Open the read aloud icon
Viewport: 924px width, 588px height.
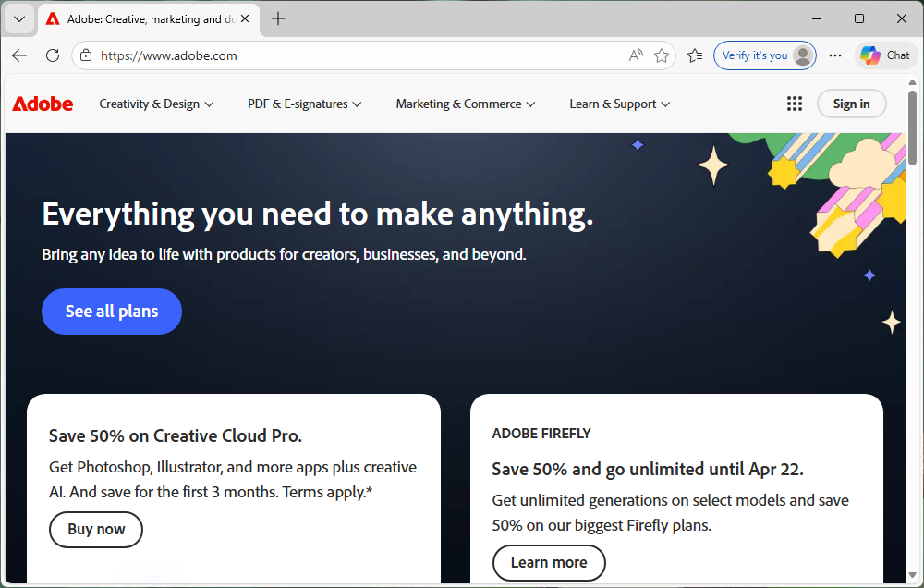[636, 55]
